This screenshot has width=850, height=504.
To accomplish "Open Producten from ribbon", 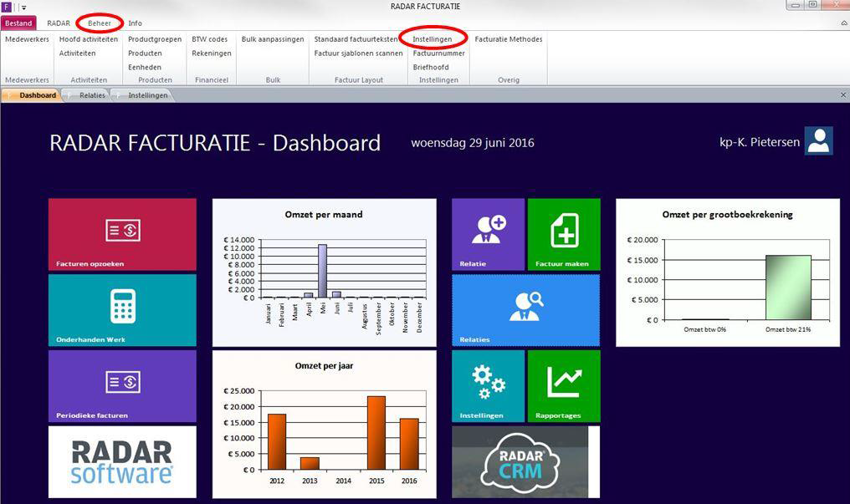I will click(x=145, y=53).
